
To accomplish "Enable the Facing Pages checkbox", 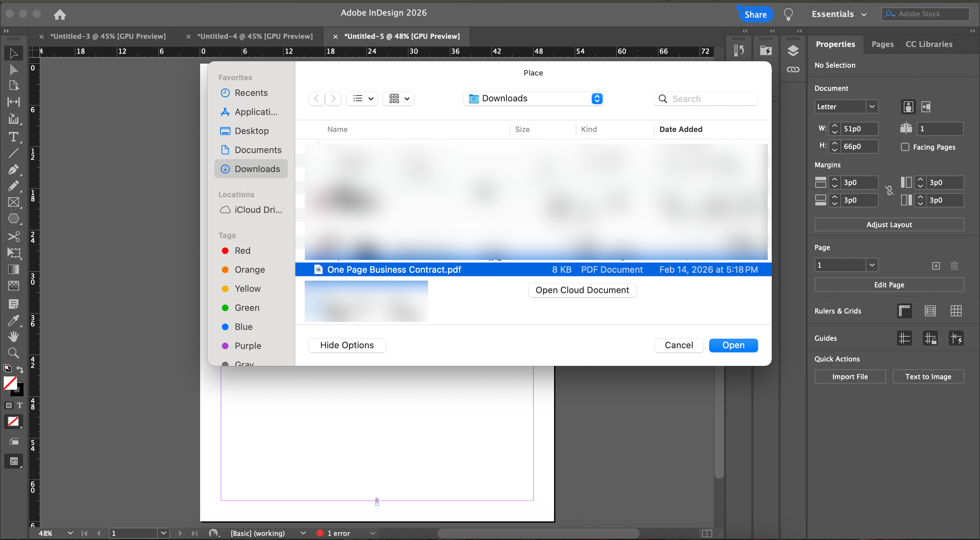I will (905, 147).
